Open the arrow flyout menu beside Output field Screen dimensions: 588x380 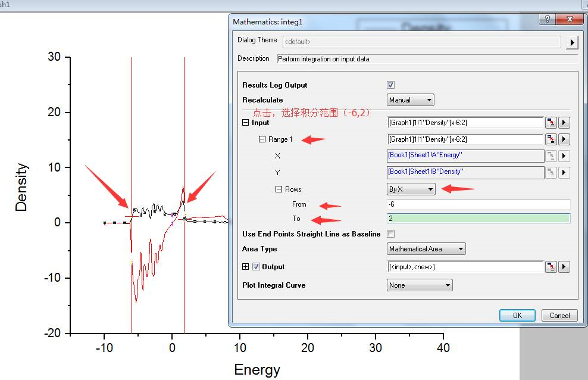[564, 267]
